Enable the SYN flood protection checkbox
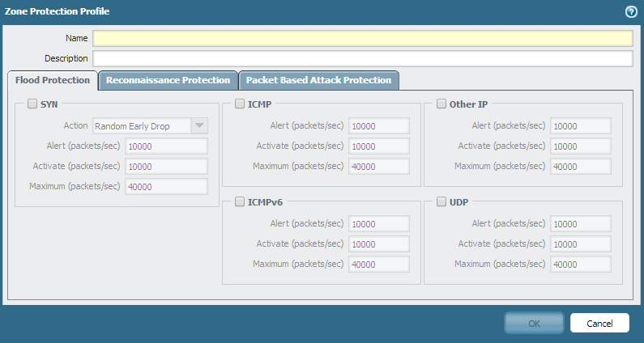The width and height of the screenshot is (644, 343). click(32, 104)
